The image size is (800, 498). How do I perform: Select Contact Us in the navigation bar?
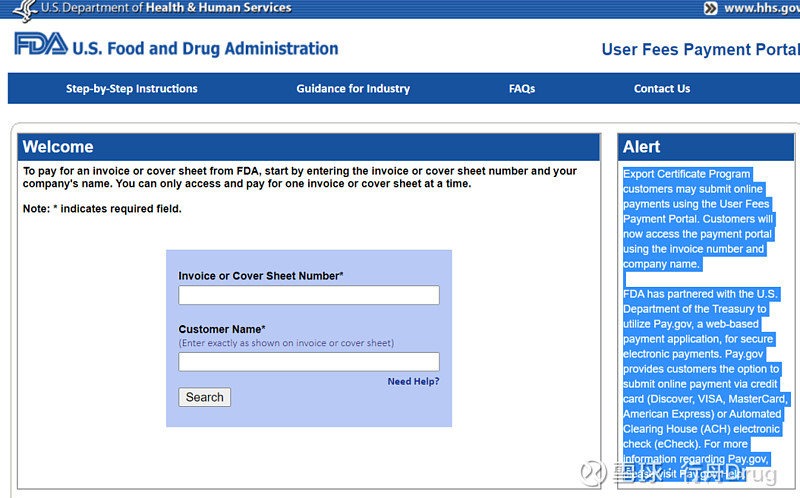point(661,88)
